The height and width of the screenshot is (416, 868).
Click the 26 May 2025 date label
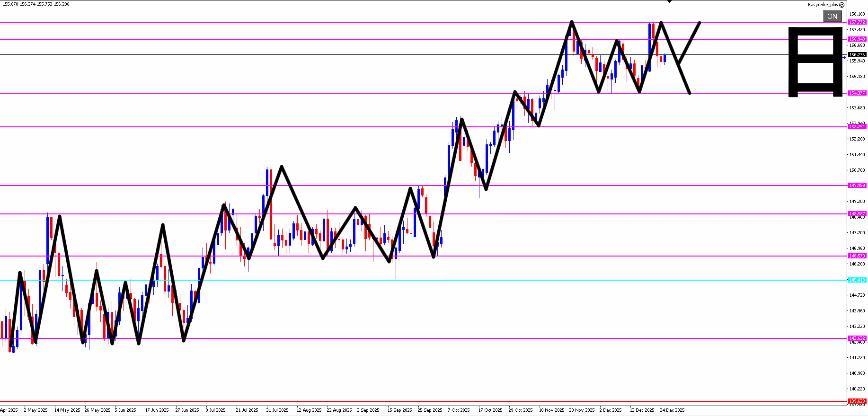(97, 410)
